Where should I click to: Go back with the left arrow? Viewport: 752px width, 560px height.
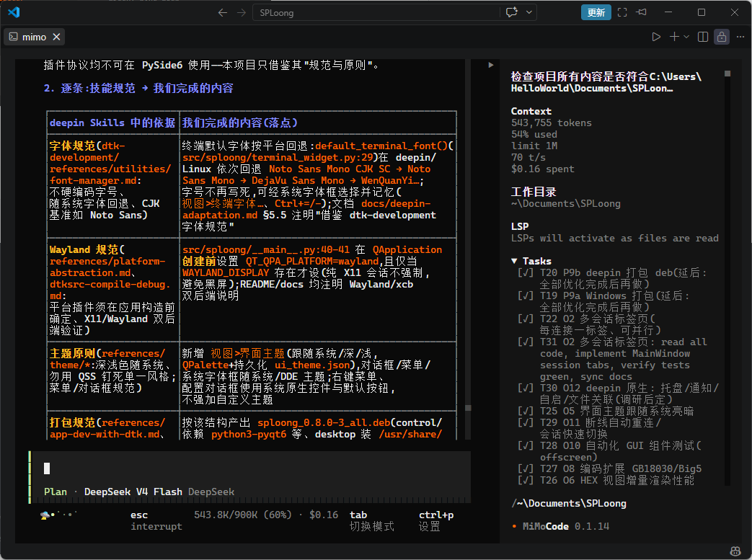223,12
